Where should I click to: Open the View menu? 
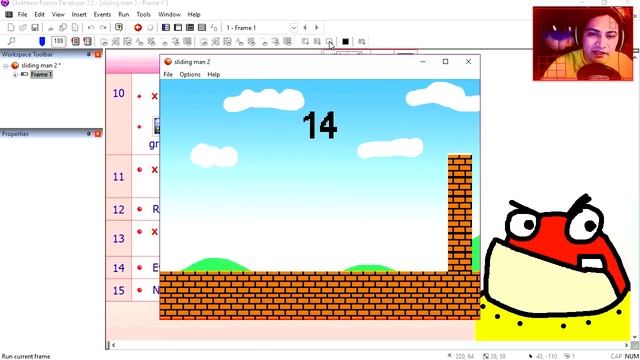tap(58, 14)
